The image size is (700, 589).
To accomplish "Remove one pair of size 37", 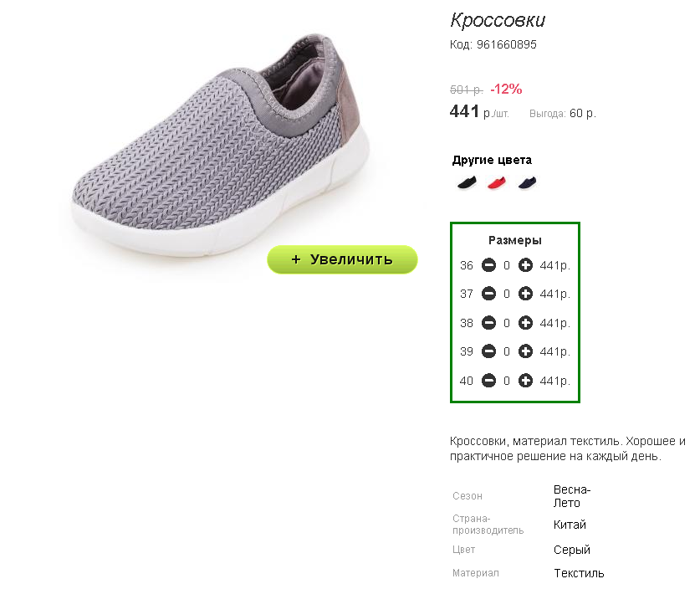I will tap(489, 294).
